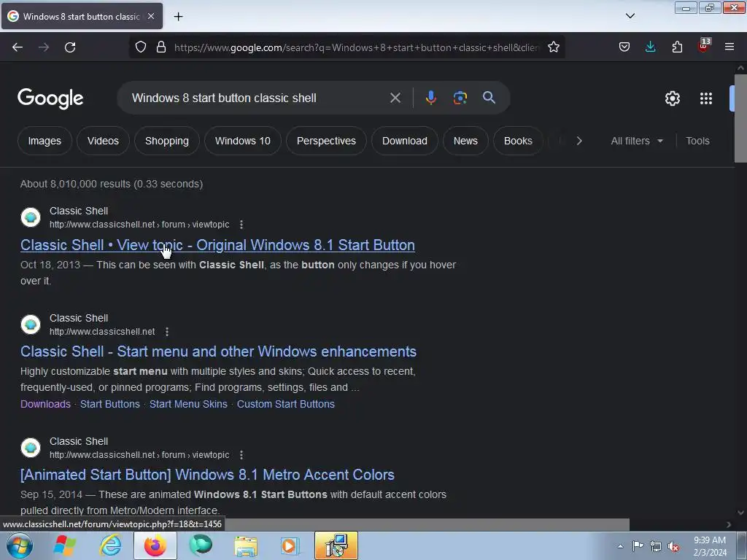Open Animated Start Button Metro Accent result
Screen dimensions: 747x560
(207, 475)
